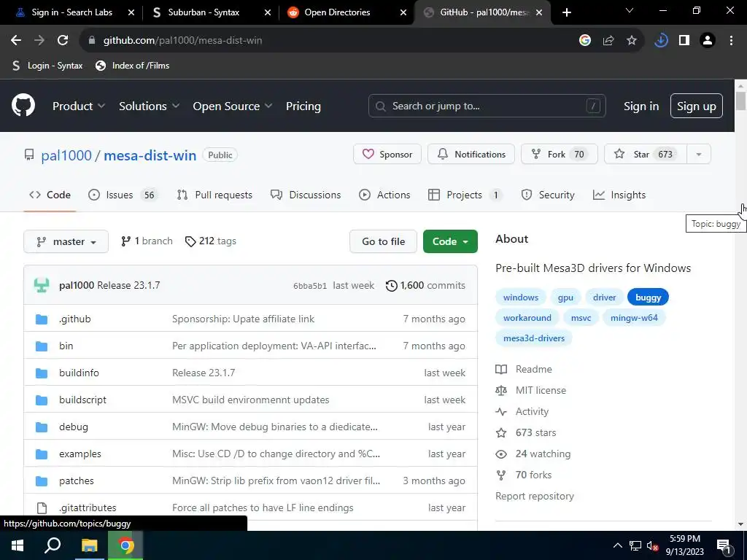Screen dimensions: 747x560
Task: Fork the repository with the Fork button
Action: [560, 155]
